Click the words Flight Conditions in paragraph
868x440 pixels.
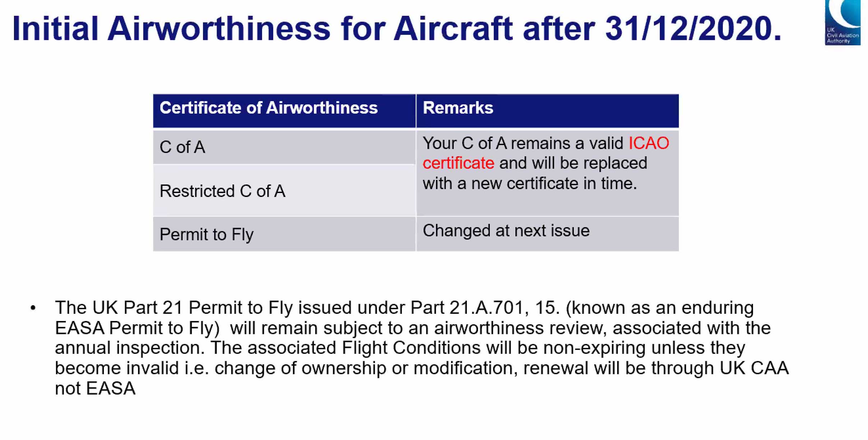click(x=411, y=348)
